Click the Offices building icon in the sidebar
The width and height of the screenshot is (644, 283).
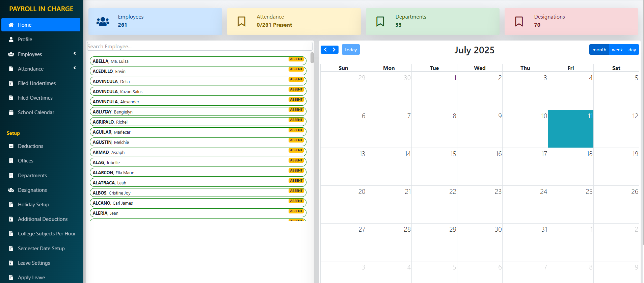11,161
